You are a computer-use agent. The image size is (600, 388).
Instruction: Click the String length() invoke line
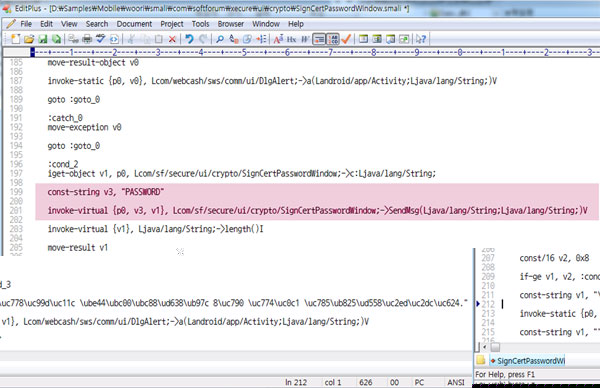155,229
